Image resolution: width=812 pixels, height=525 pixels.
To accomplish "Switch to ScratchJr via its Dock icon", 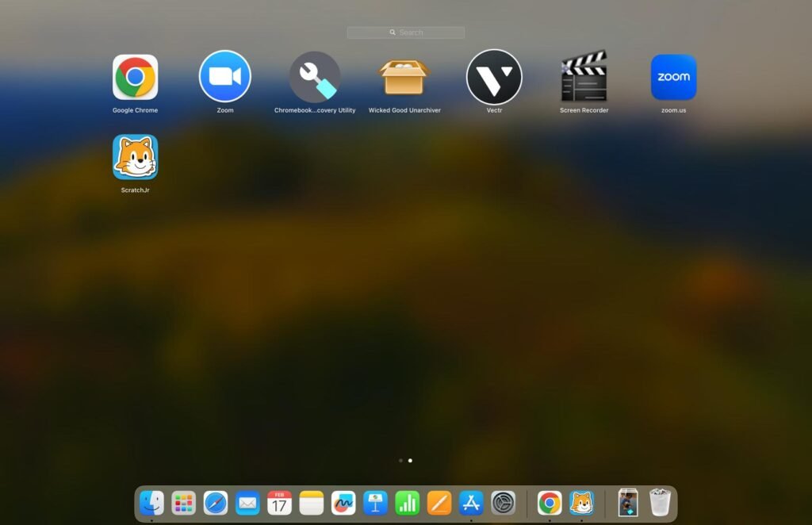I will coord(581,503).
